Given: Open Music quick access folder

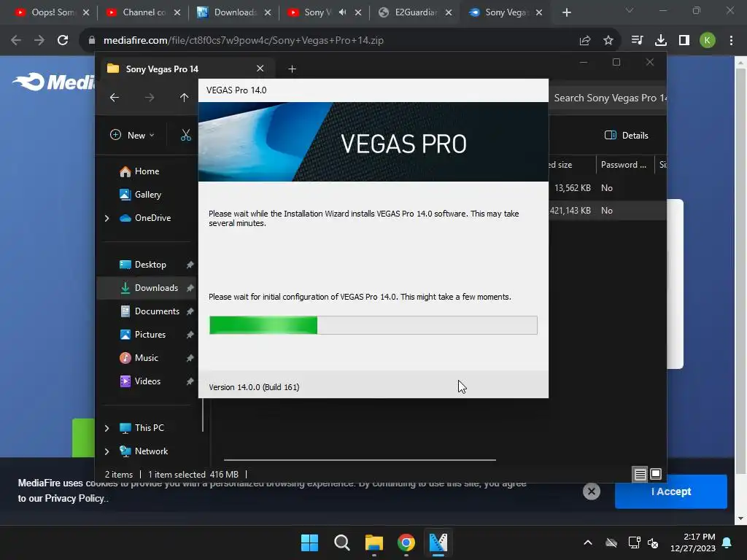Looking at the screenshot, I should tap(146, 357).
